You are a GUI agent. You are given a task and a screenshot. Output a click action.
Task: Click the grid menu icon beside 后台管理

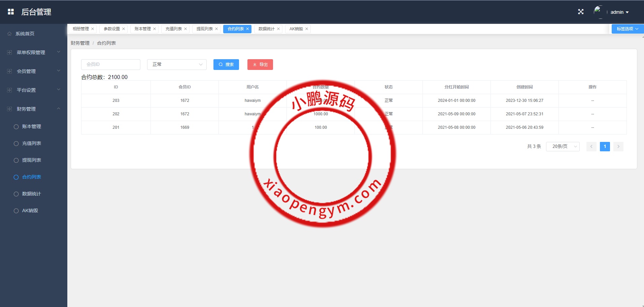point(11,12)
